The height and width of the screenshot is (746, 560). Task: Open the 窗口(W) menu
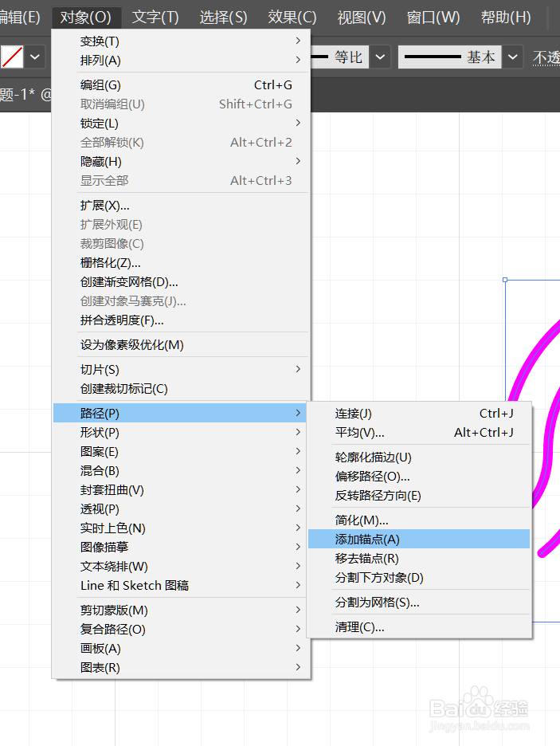[x=433, y=18]
